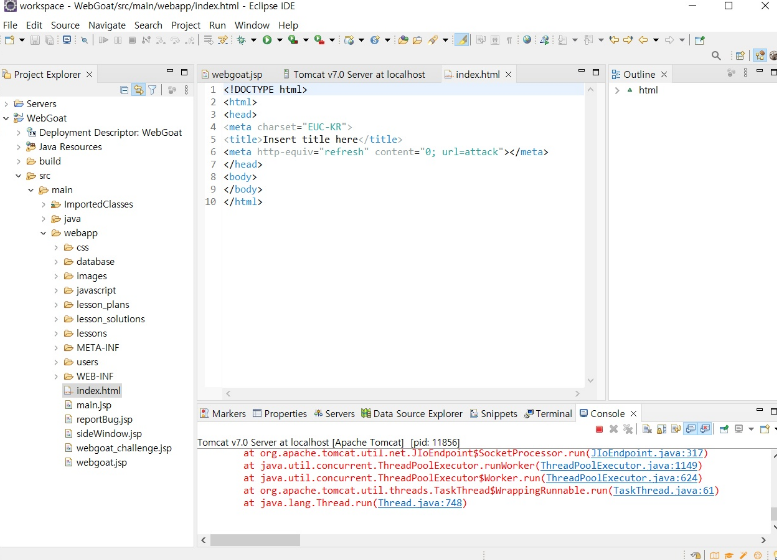Open TaskThread.java:61 stack trace link
777x560 pixels.
tap(664, 490)
